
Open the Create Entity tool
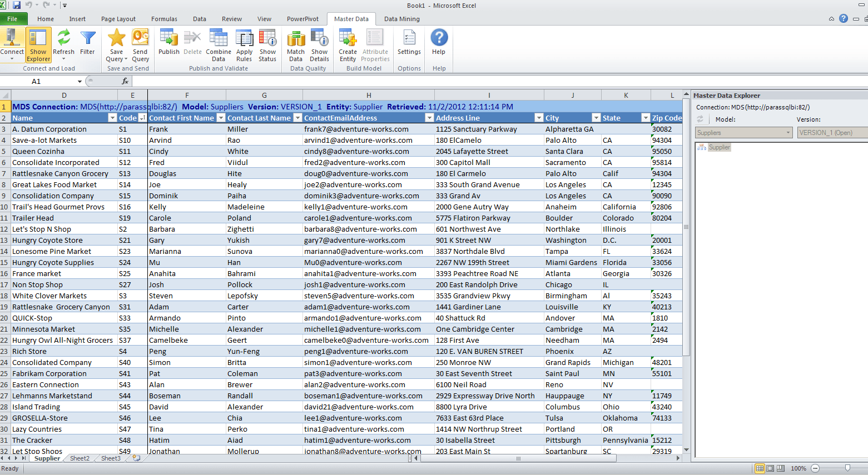(x=348, y=44)
